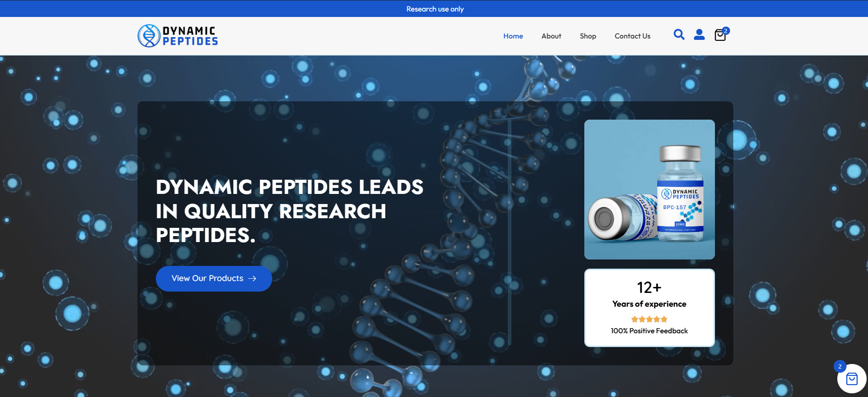Click the 'Years of experience' text
This screenshot has width=868, height=397.
click(649, 304)
